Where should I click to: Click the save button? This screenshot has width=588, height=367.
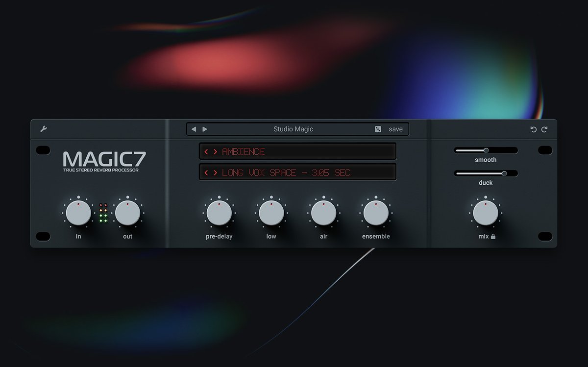[394, 129]
